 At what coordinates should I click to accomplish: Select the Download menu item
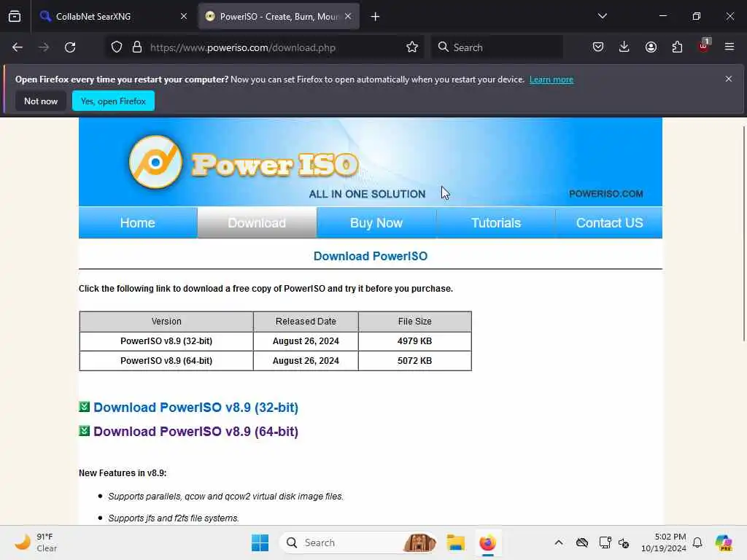(x=257, y=222)
